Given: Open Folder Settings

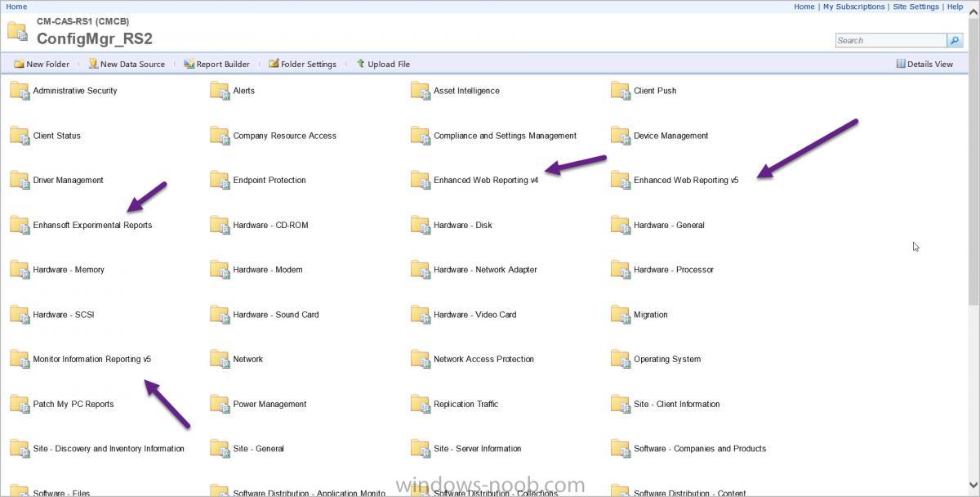Looking at the screenshot, I should pyautogui.click(x=302, y=64).
